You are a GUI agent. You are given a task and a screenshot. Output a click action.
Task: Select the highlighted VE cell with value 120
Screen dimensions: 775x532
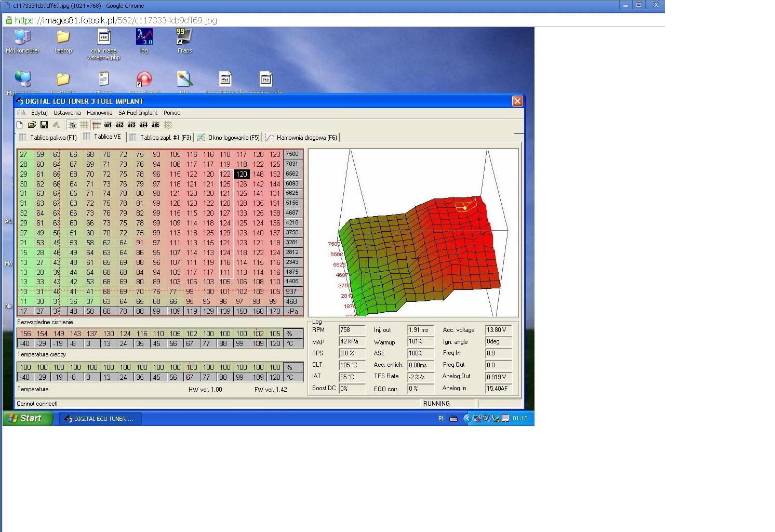coord(242,174)
